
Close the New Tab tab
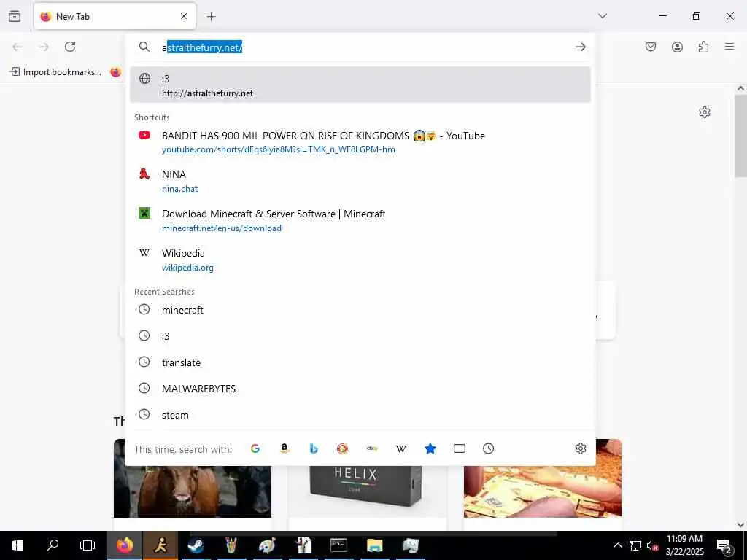coord(184,16)
